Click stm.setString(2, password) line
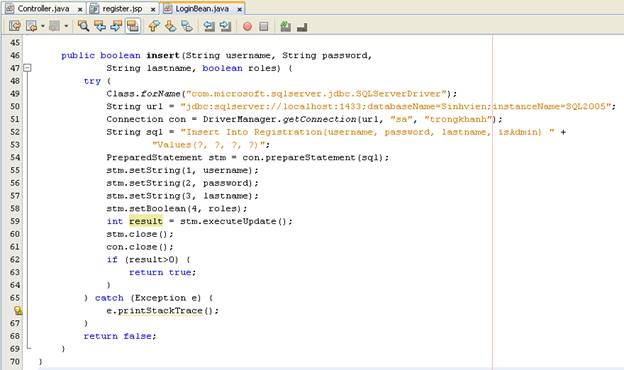Screen dimensions: 624x370 pyautogui.click(x=182, y=183)
